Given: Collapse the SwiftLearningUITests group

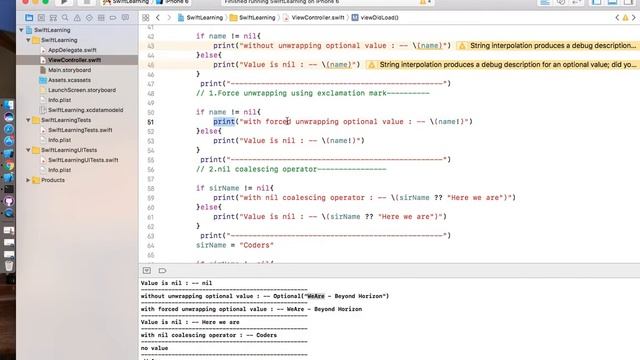Looking at the screenshot, I should (28, 150).
